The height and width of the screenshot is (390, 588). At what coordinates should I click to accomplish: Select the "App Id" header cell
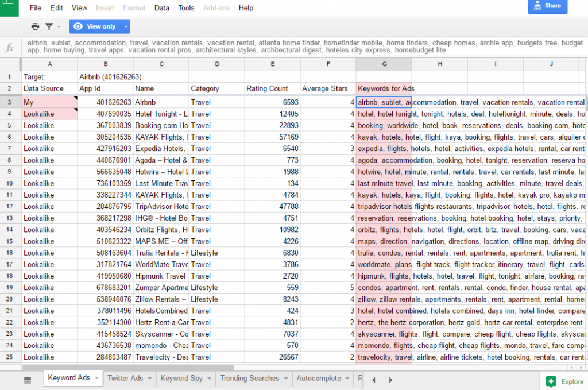click(x=106, y=88)
